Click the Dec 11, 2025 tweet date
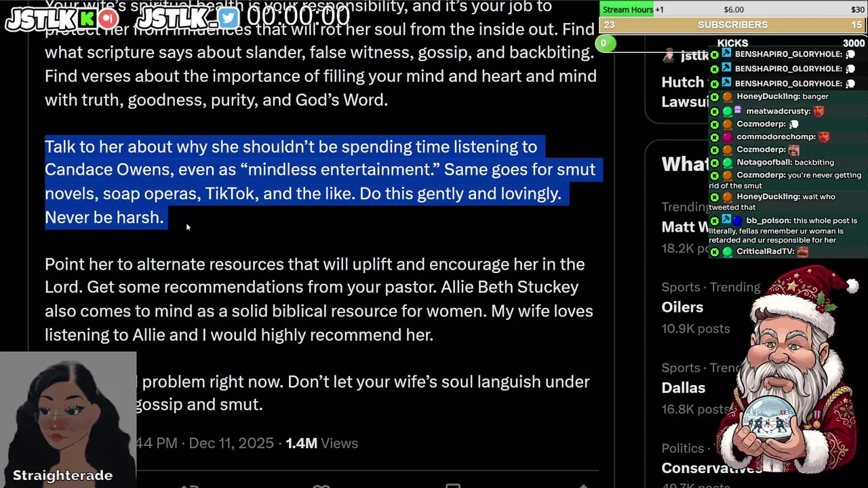The image size is (868, 488). coord(231,443)
